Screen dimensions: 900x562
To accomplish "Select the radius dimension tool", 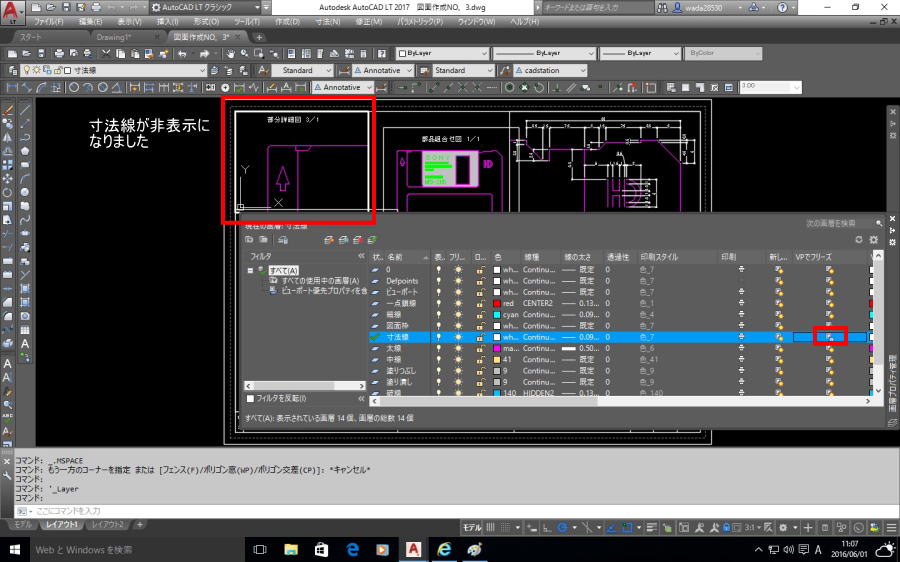I will (74, 88).
